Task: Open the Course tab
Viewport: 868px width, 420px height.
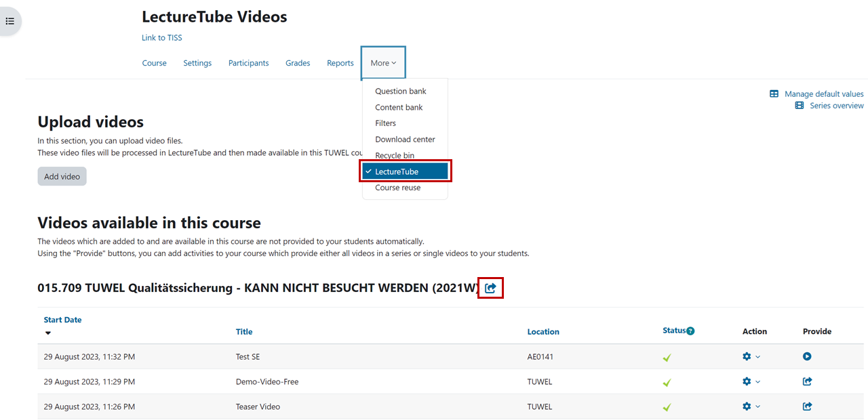Action: [x=154, y=63]
